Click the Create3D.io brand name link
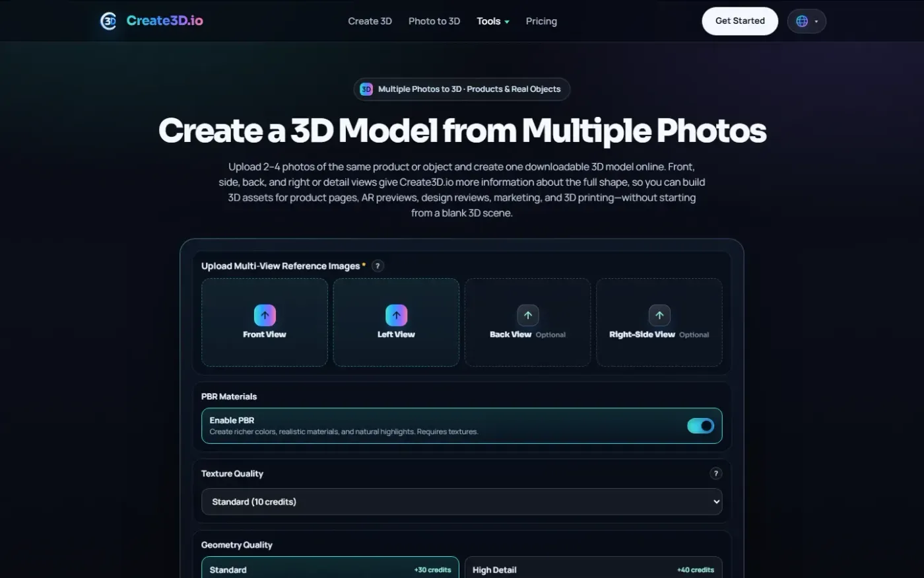Screen dimensions: 924x578 pyautogui.click(x=165, y=20)
